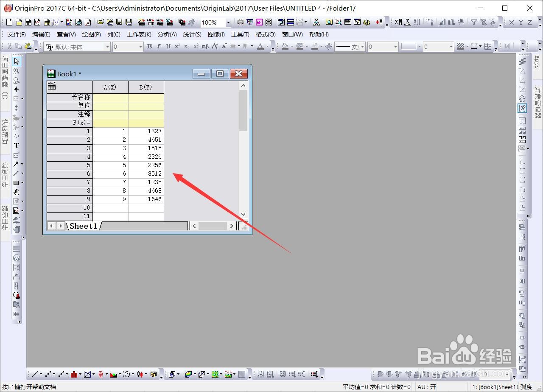Click the Sort icon in worksheet toolbar

pyautogui.click(x=417, y=22)
